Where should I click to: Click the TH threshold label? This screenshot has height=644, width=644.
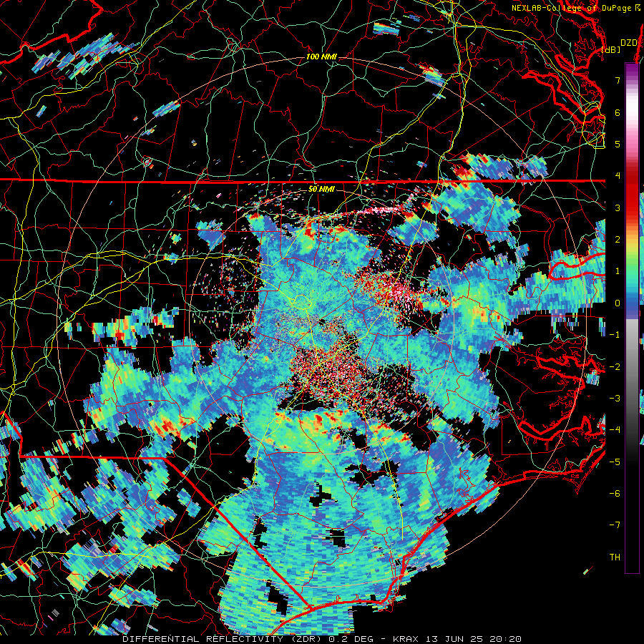615,557
